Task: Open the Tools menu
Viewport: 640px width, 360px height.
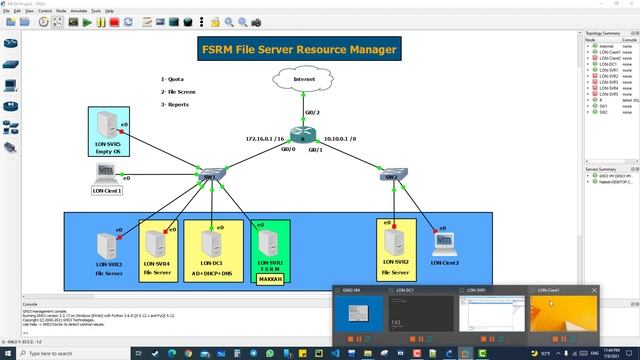Action: (x=96, y=11)
